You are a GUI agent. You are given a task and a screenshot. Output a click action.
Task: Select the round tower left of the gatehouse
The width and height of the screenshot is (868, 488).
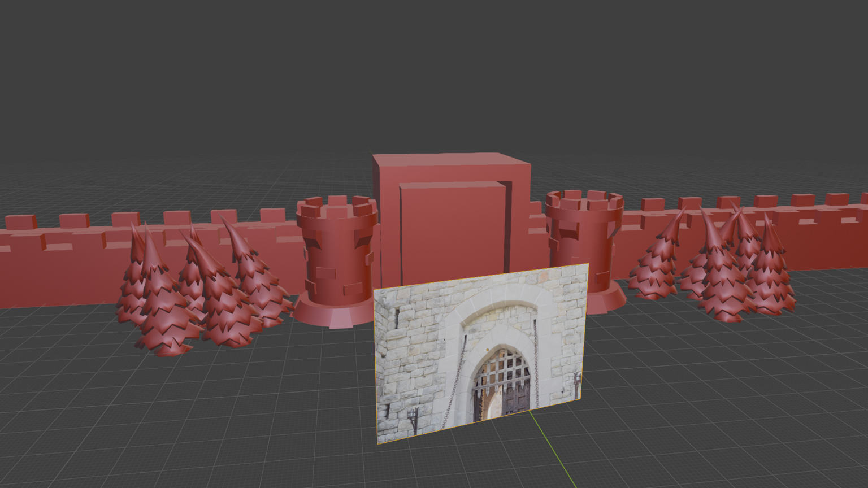pos(336,261)
